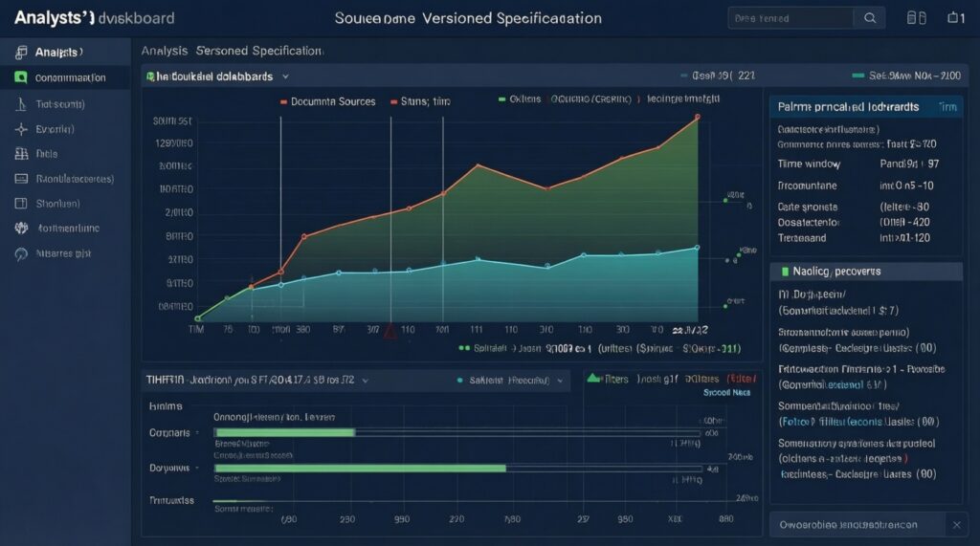Select the Analysts sidebar menu item

click(57, 52)
